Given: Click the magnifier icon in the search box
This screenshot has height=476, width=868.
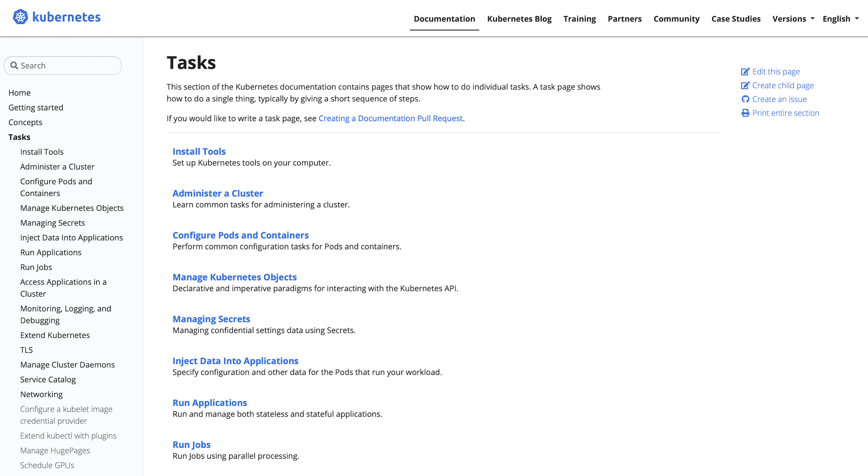Looking at the screenshot, I should click(14, 66).
